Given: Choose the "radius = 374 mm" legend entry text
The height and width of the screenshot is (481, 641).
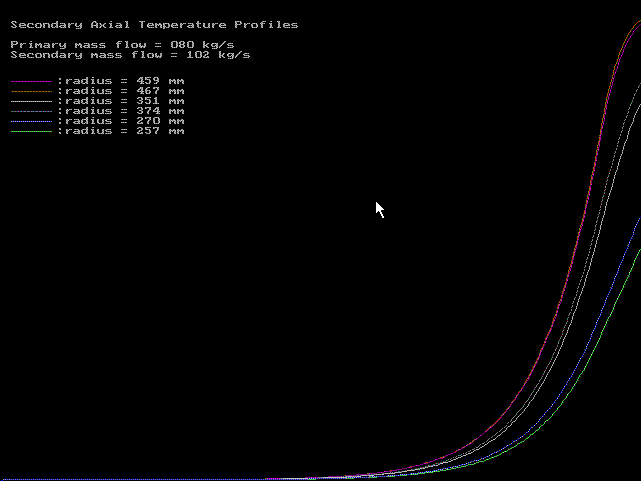Looking at the screenshot, I should point(123,110).
